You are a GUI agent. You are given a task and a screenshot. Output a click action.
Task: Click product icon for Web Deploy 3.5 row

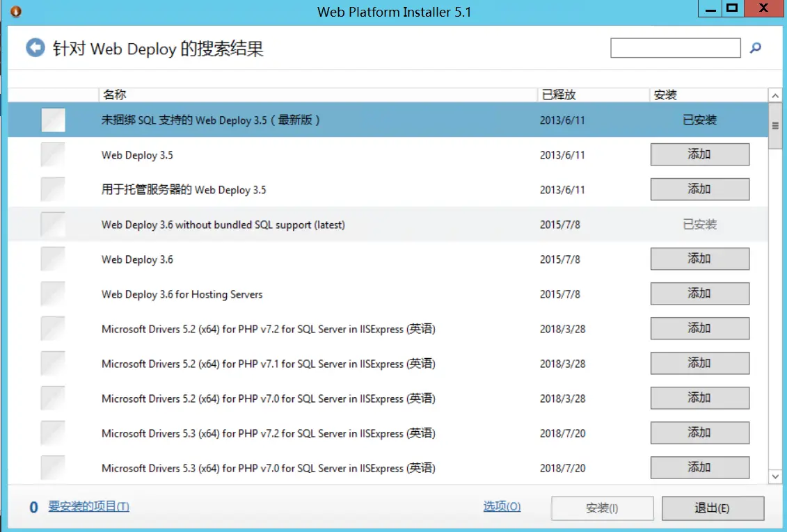[x=53, y=155]
